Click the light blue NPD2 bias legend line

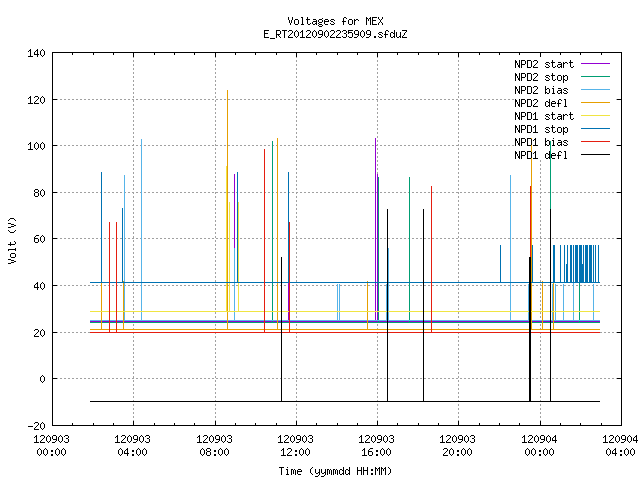(596, 89)
